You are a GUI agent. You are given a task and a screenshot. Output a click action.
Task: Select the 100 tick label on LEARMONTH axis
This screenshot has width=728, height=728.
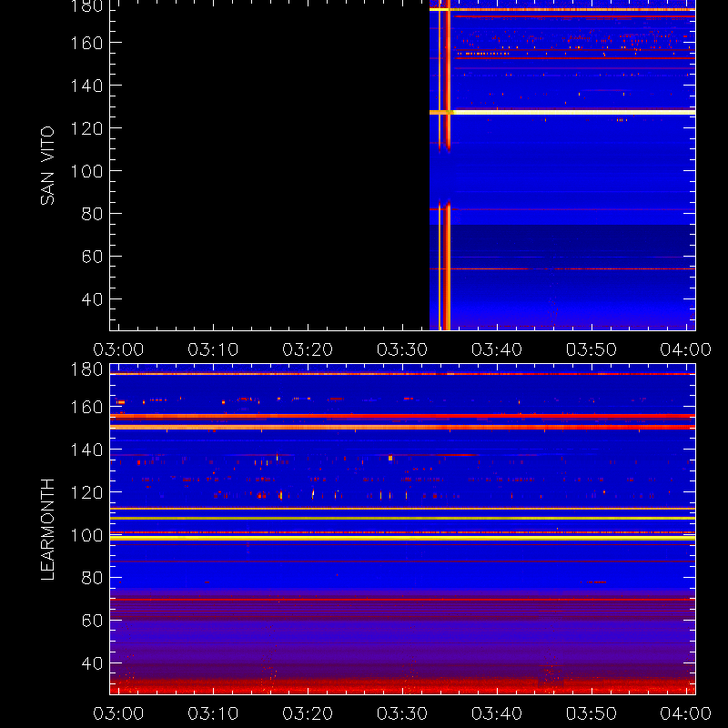(86, 535)
